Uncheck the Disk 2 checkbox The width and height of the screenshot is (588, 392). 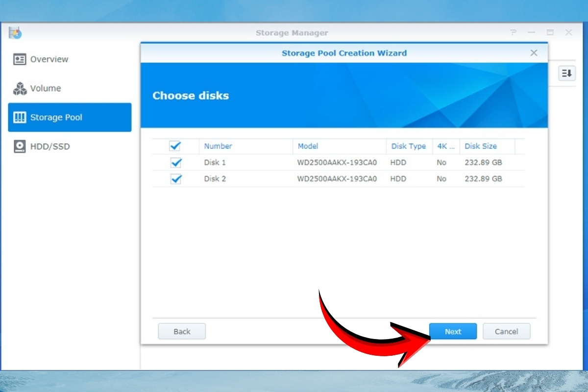(x=176, y=179)
